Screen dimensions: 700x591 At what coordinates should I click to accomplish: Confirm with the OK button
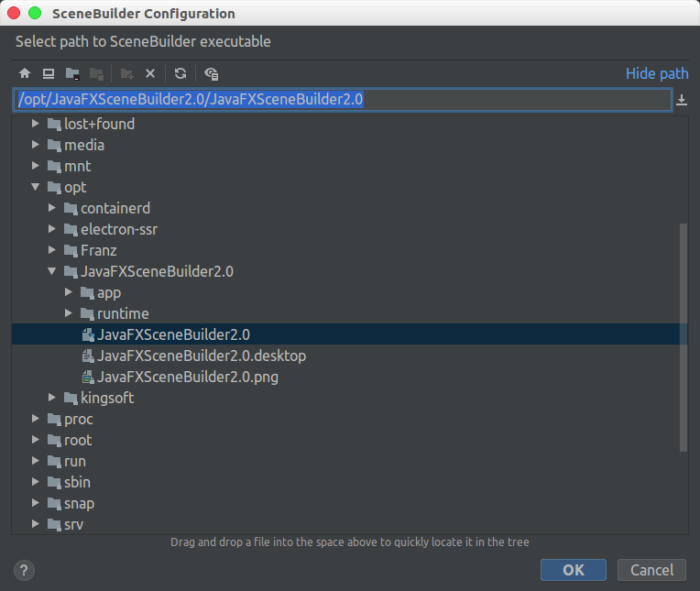[x=574, y=570]
